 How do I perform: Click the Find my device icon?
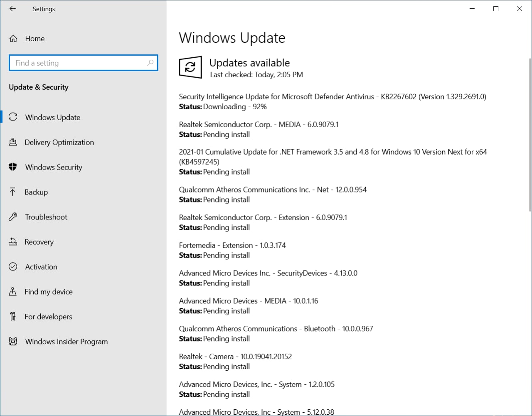[x=13, y=292]
